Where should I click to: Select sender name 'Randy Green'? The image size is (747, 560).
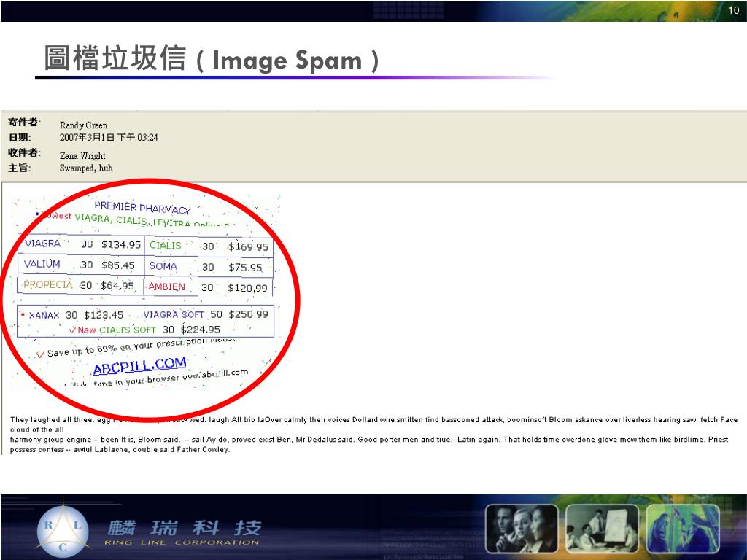coord(83,125)
